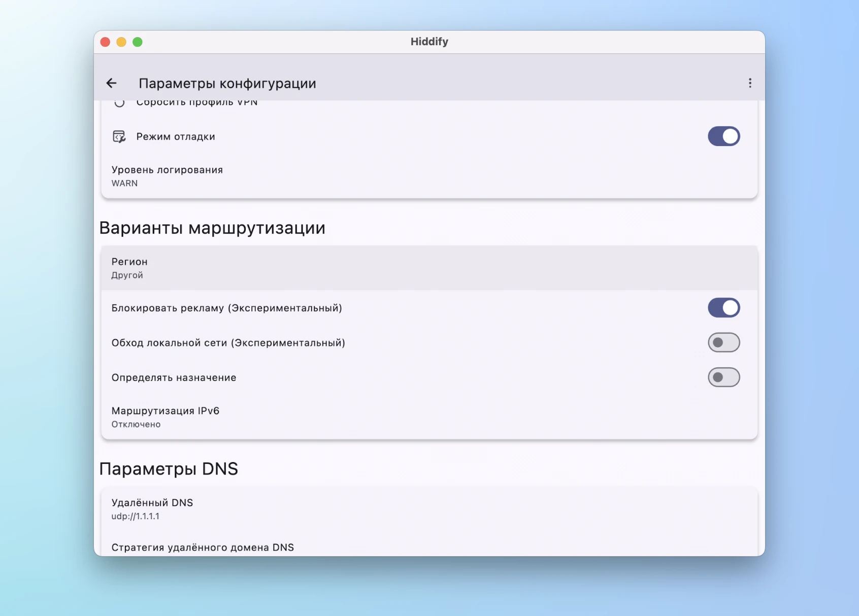Turn off the Режим отладки toggle
Screen dimensions: 859x616
724,136
